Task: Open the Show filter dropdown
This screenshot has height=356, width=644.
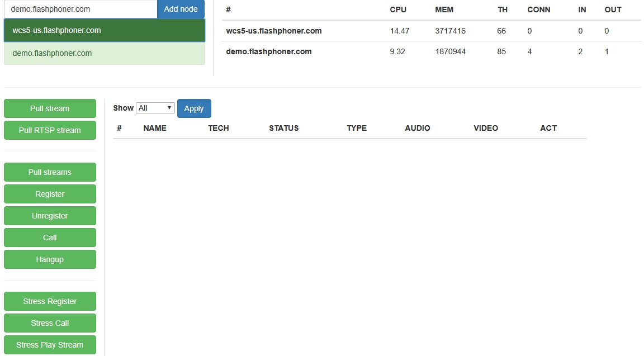Action: pos(155,108)
